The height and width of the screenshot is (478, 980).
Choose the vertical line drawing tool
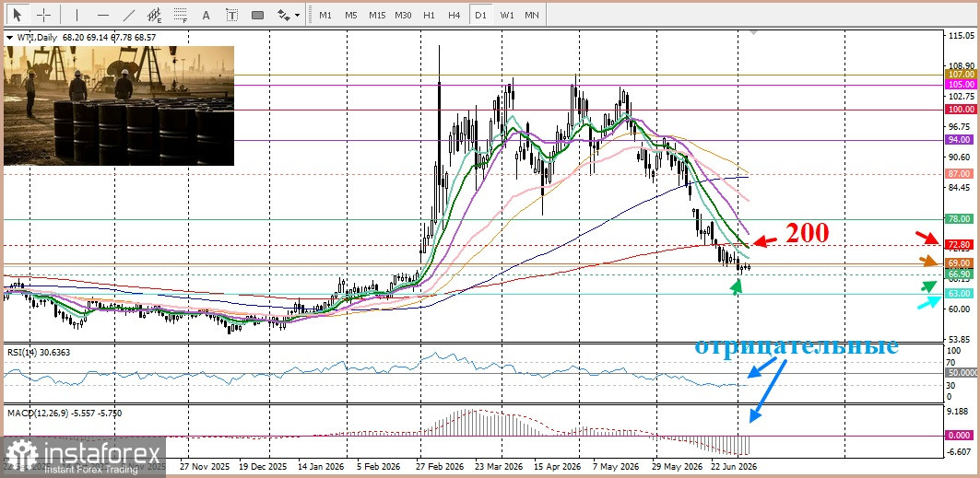pyautogui.click(x=77, y=15)
